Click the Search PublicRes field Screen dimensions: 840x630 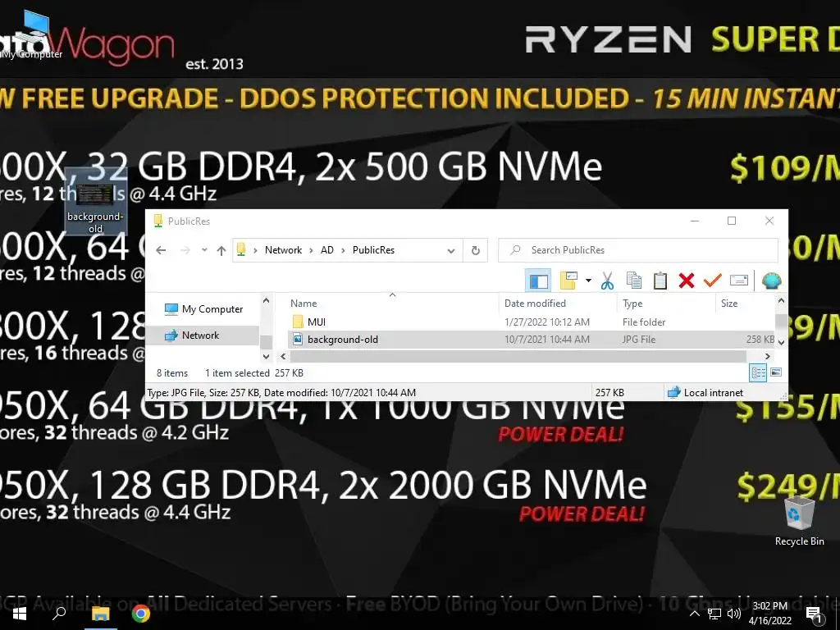click(637, 250)
